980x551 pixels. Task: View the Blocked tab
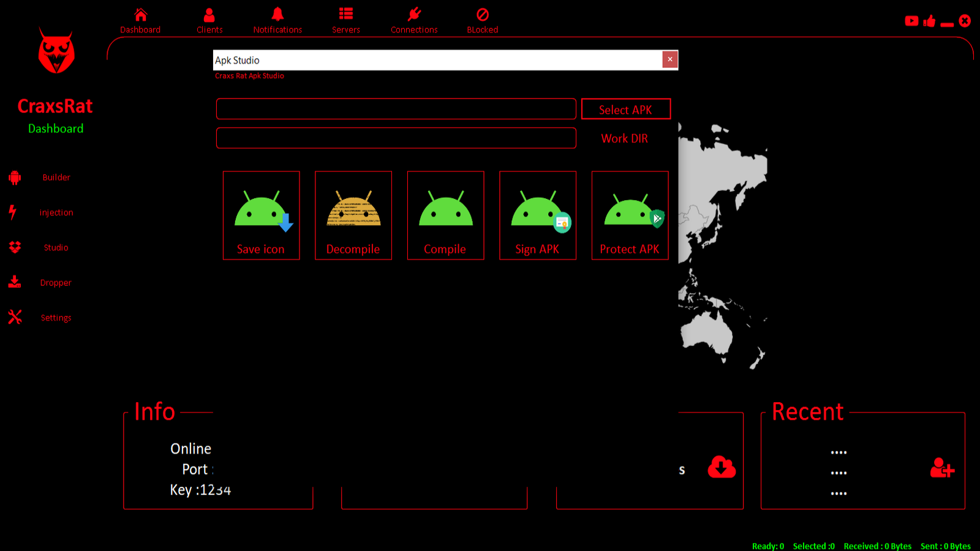483,21
